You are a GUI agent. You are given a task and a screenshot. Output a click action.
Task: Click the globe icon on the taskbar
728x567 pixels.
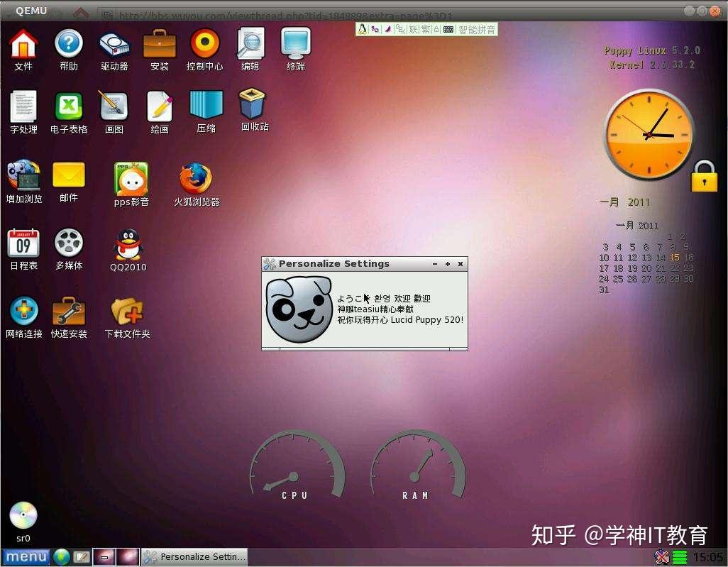click(x=61, y=557)
